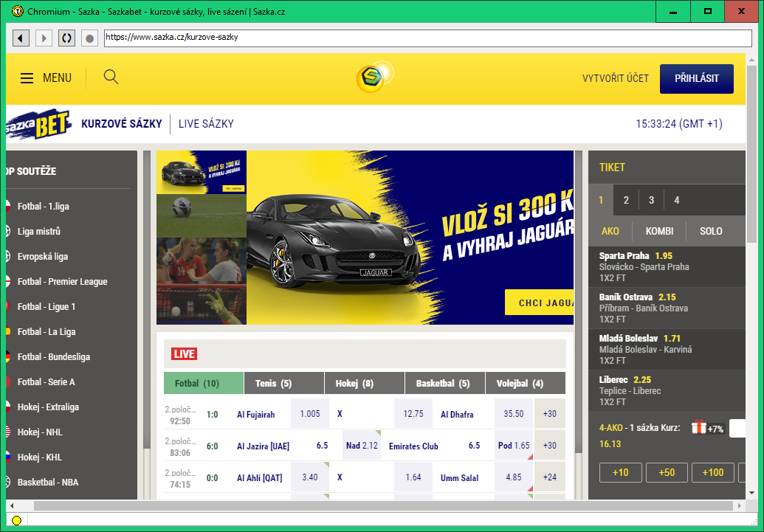Viewport: 764px width, 532px height.
Task: Open Liga mistrů competition
Action: [39, 232]
